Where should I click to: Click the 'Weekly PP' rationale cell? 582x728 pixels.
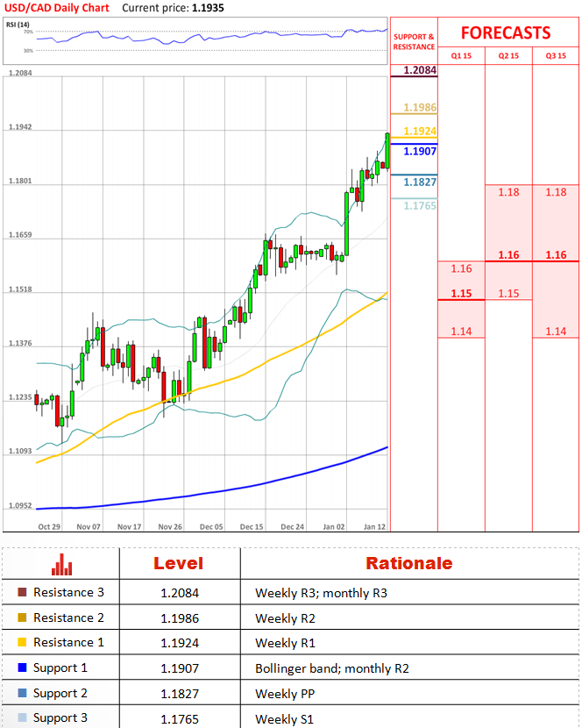(285, 694)
